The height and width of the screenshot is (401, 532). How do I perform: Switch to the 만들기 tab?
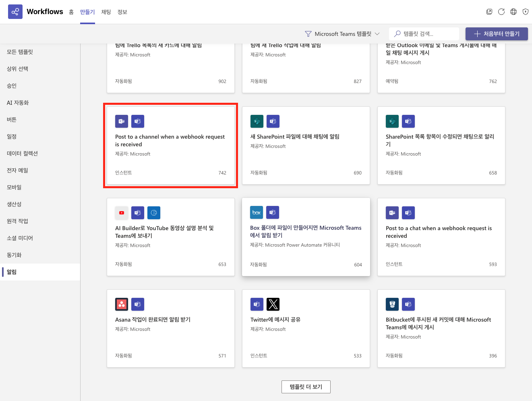[x=87, y=12]
